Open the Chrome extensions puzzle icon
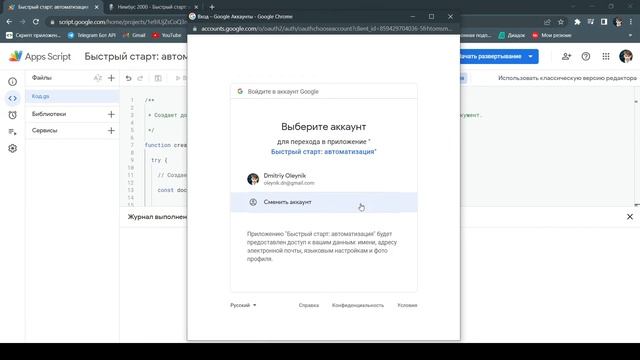 [577, 22]
